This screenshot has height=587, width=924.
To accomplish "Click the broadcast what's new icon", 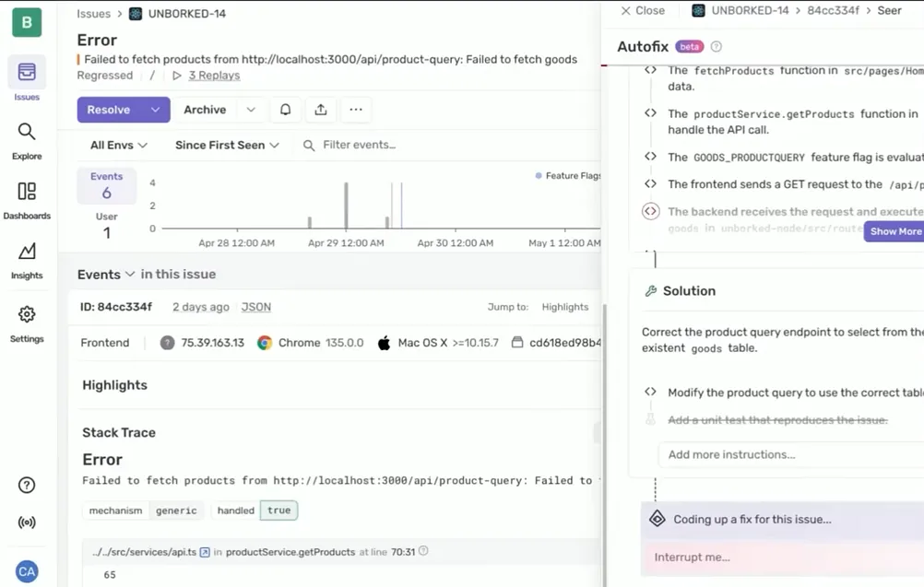I will pos(27,522).
